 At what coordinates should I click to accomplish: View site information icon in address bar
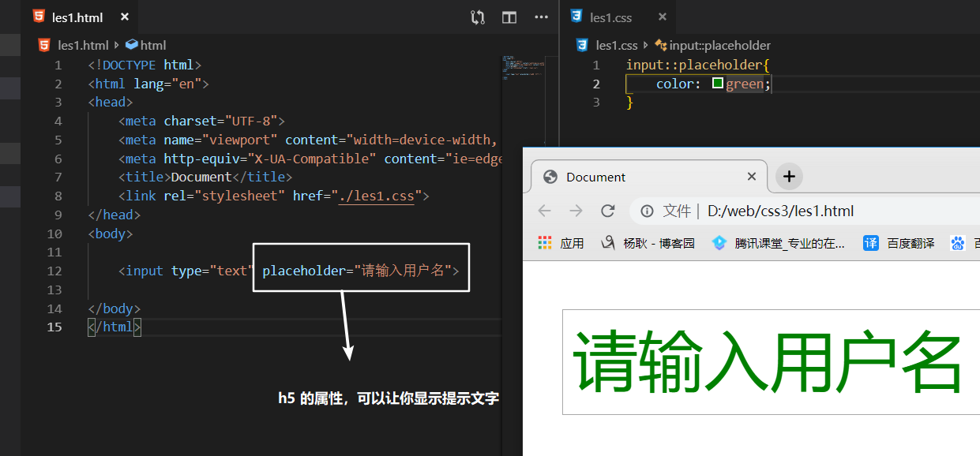(x=647, y=211)
